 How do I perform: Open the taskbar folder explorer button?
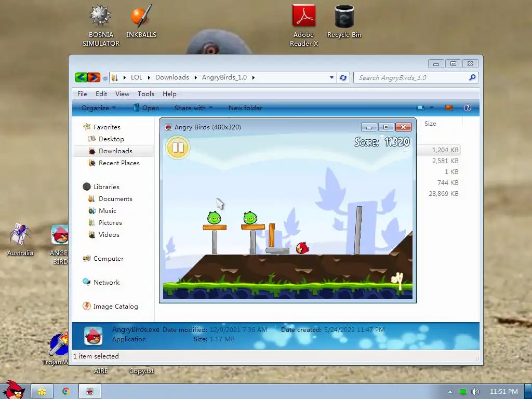(42, 391)
